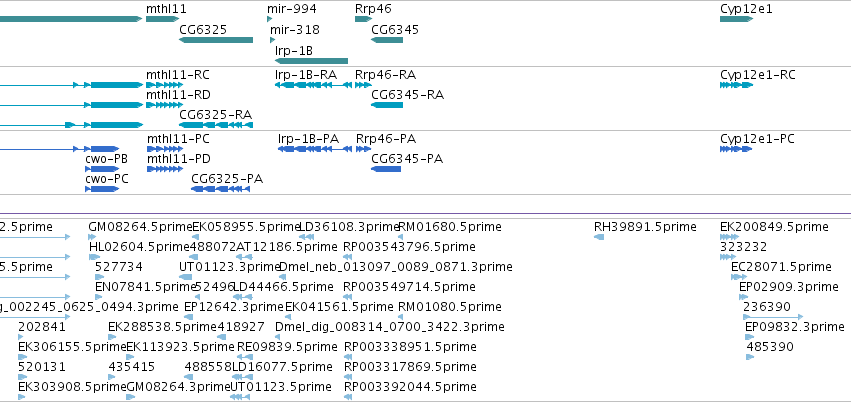Click the Rrp46-PA protein arrow
Image resolution: width=851 pixels, height=402 pixels.
[364, 149]
